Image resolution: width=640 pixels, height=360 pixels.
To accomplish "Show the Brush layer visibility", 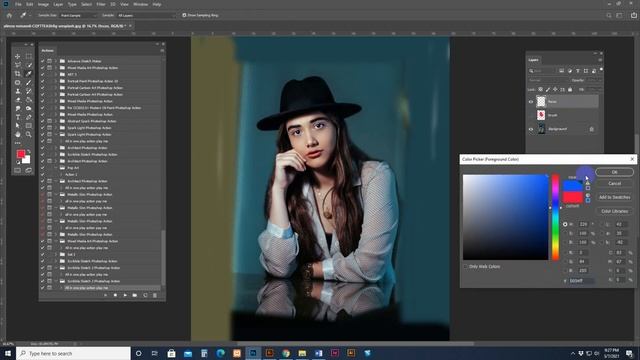I will click(x=531, y=115).
